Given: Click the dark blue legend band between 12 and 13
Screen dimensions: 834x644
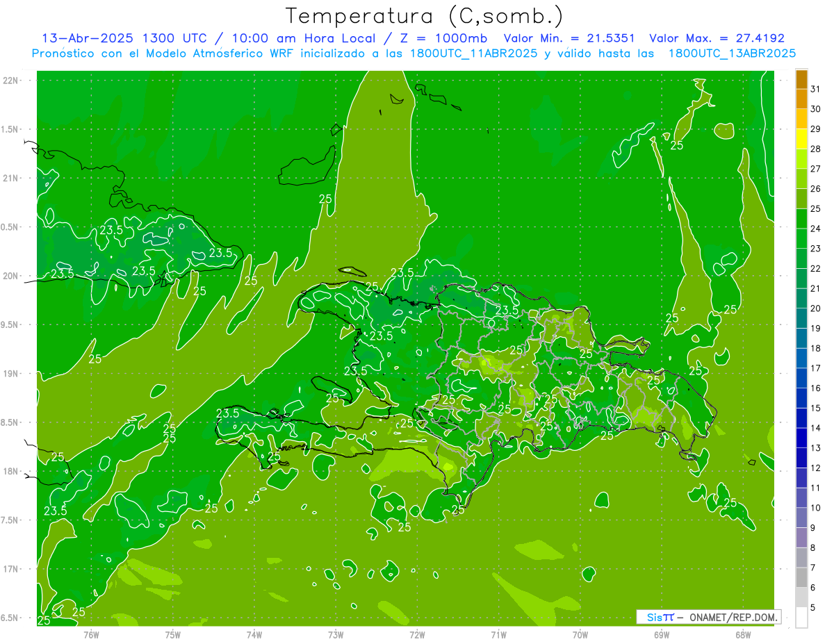Looking at the screenshot, I should 801,458.
